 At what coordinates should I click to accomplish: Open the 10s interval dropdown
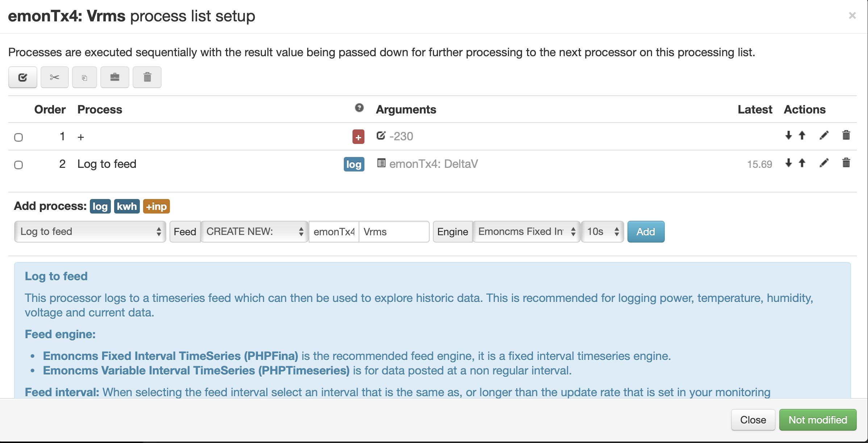click(x=602, y=232)
